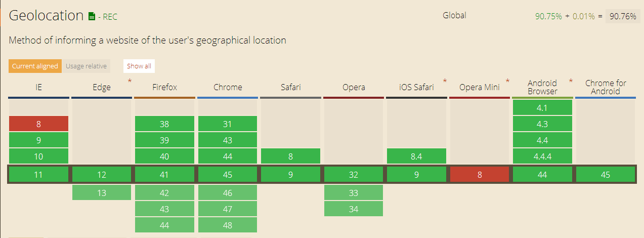Select the red IE 8 version cell

[x=38, y=124]
